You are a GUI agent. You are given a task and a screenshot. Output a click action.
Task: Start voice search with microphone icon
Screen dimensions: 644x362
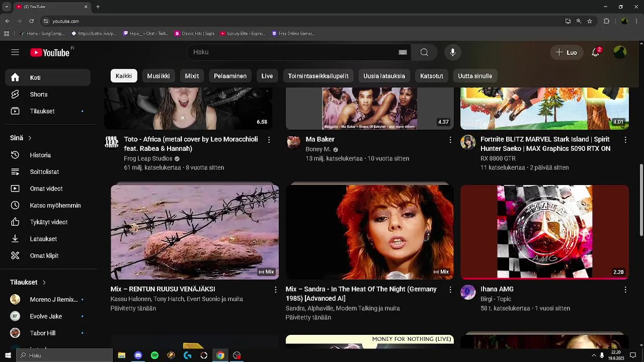(x=453, y=52)
